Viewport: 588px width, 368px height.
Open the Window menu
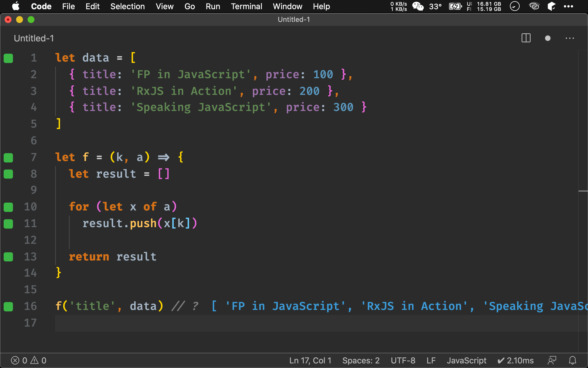(287, 6)
